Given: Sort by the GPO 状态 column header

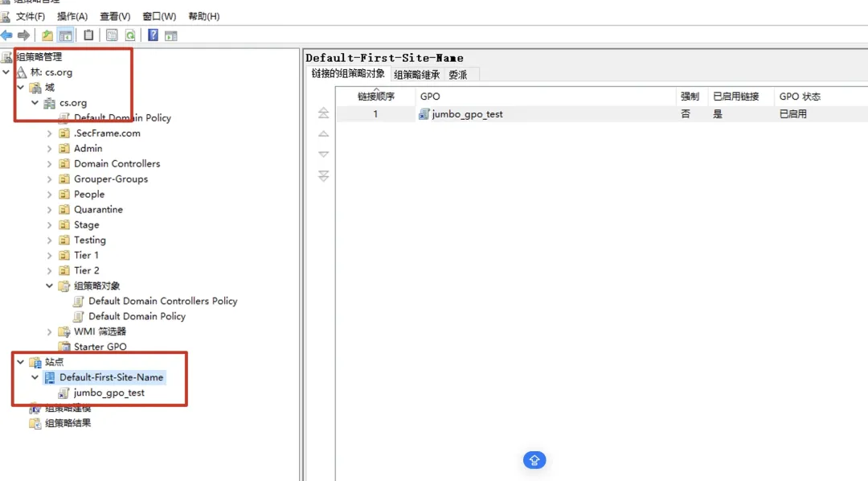Looking at the screenshot, I should point(821,97).
